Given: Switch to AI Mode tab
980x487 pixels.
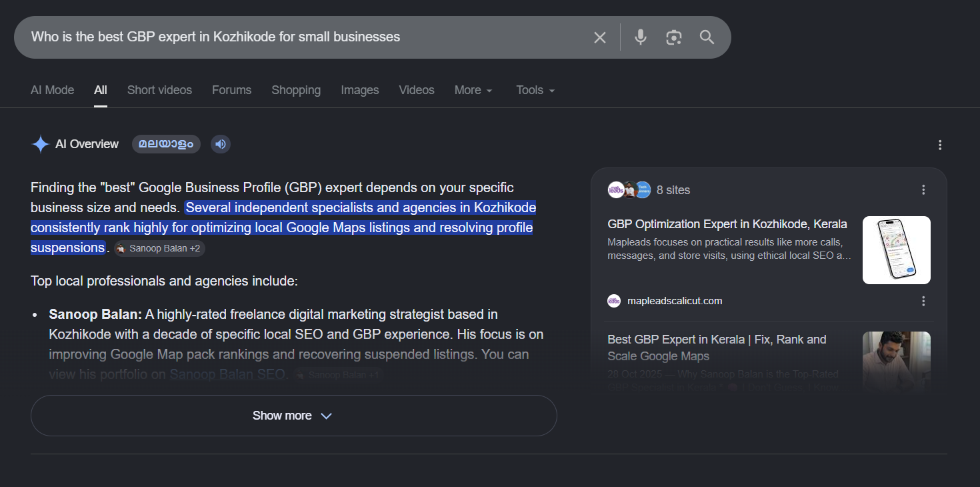Looking at the screenshot, I should 53,90.
